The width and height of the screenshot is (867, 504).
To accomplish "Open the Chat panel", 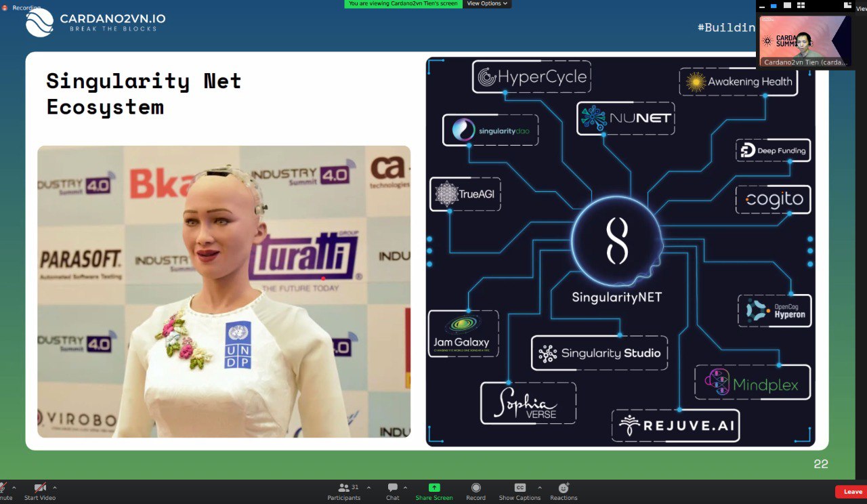I will 393,492.
